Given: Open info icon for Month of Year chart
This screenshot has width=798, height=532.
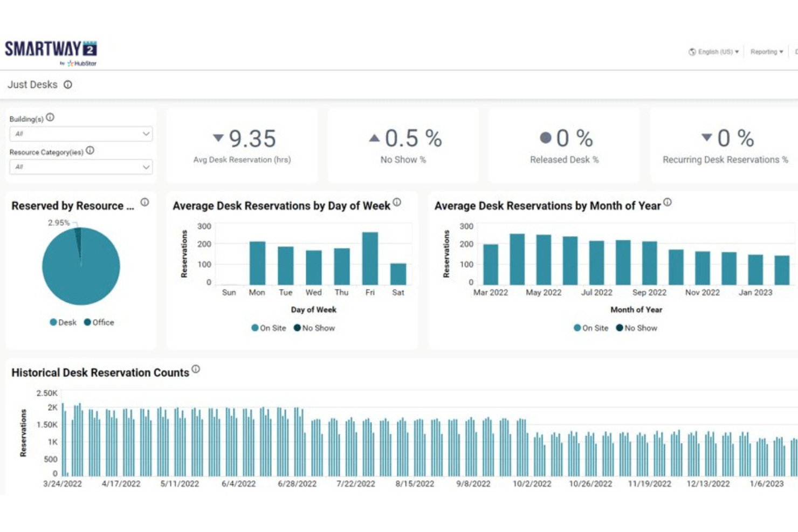Looking at the screenshot, I should [668, 202].
